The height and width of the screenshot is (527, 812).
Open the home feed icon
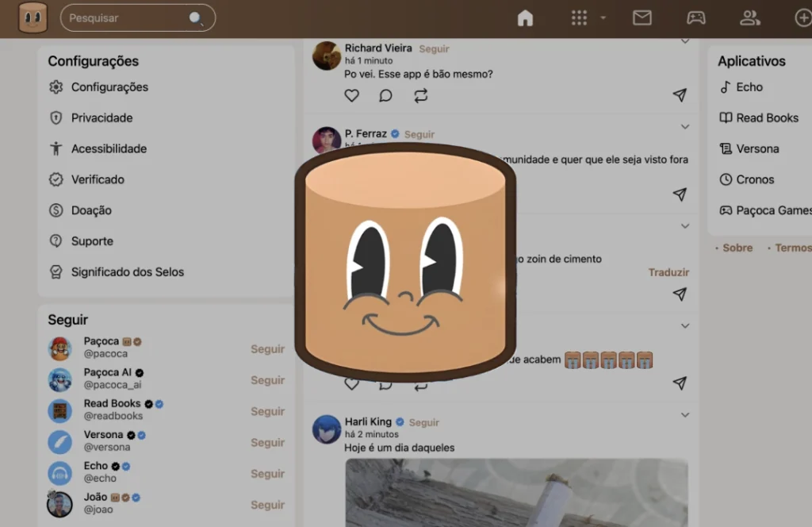click(x=525, y=17)
